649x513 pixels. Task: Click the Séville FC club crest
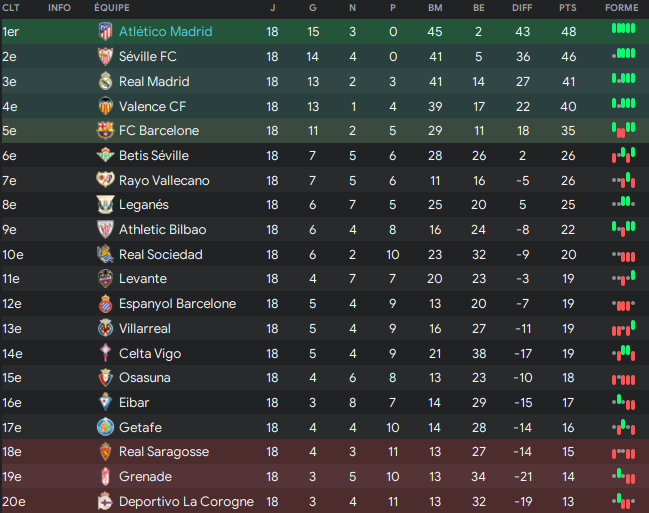click(x=105, y=57)
